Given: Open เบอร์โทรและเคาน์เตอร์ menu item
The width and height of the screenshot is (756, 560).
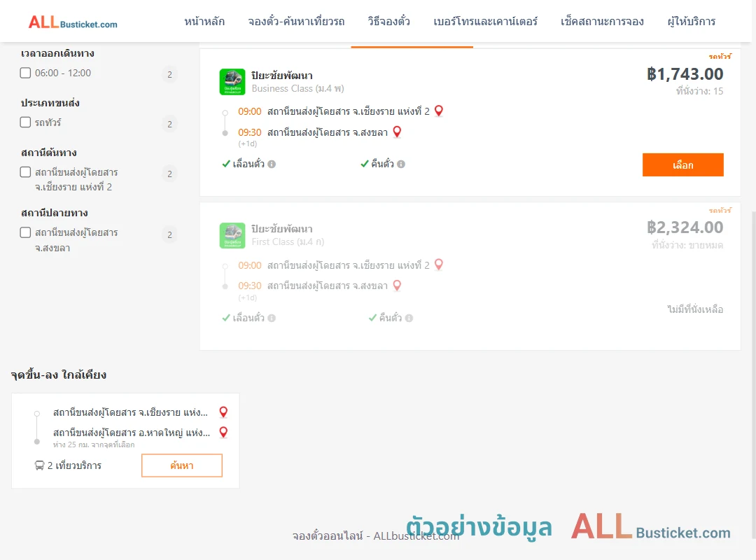Looking at the screenshot, I should click(485, 21).
